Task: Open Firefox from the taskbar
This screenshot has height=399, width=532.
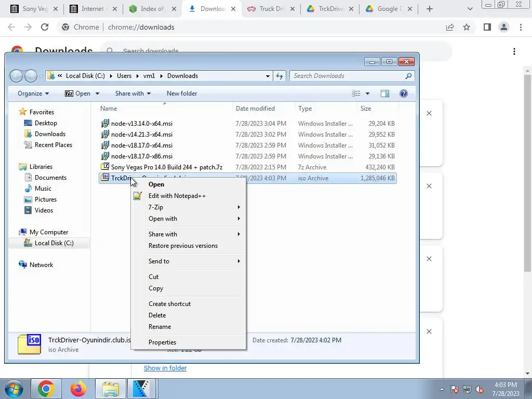Action: (x=78, y=389)
